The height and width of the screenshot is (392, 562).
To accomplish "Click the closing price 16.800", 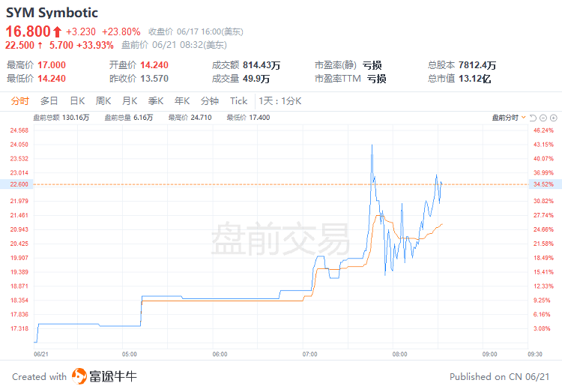I will click(x=28, y=31).
